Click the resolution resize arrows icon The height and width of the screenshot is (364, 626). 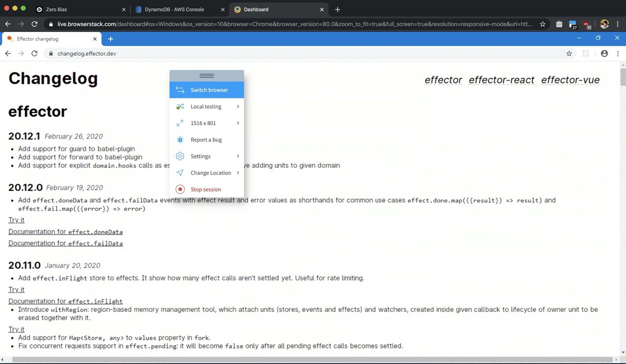click(x=180, y=123)
